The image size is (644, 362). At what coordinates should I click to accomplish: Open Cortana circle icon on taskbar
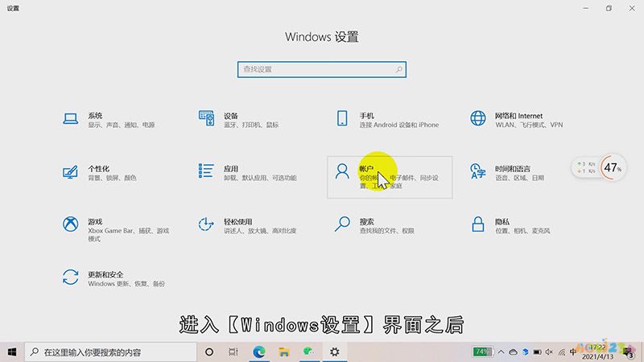click(x=209, y=352)
